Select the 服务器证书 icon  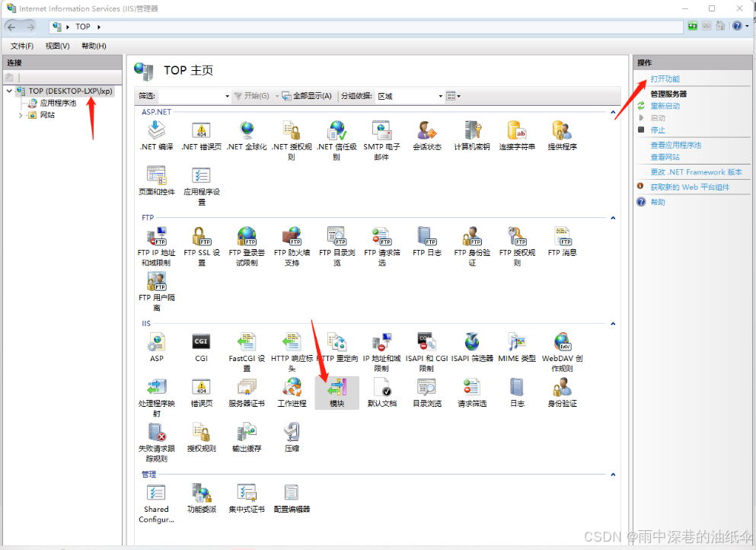pyautogui.click(x=247, y=387)
